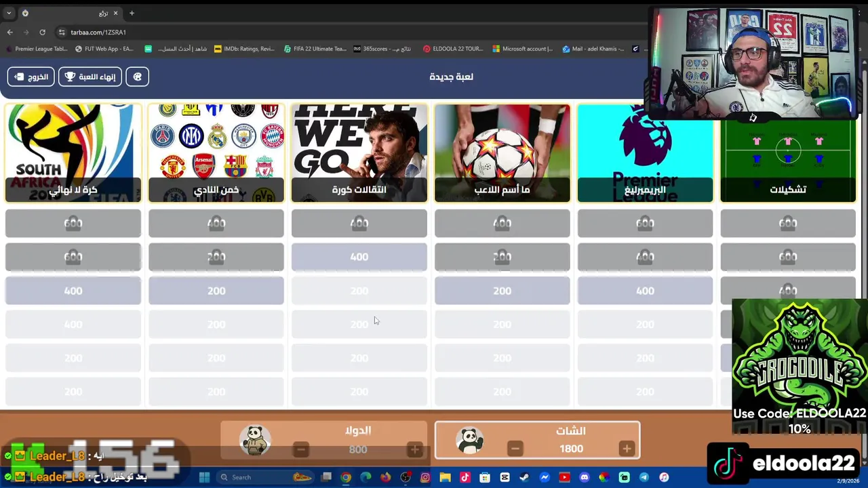The height and width of the screenshot is (488, 868).
Task: Open Telegram from the taskbar
Action: click(x=644, y=477)
